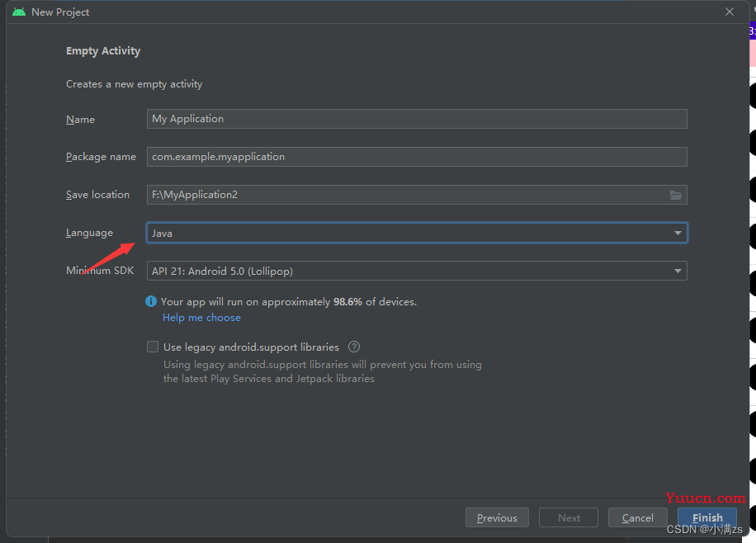Click the folder browse icon in Save location

coord(676,196)
